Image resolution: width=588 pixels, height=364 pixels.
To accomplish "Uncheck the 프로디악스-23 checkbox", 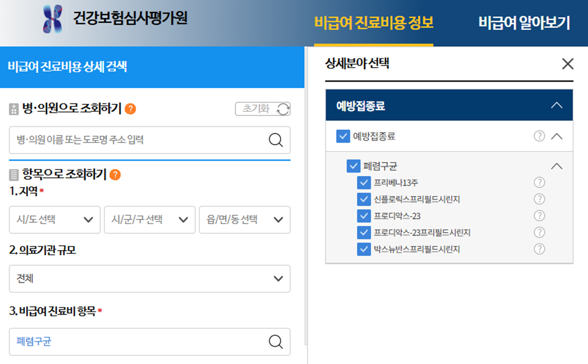I will pyautogui.click(x=363, y=216).
